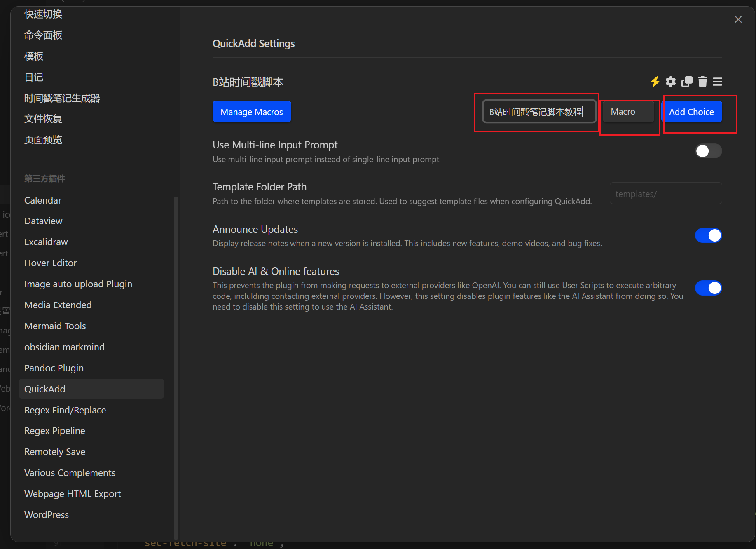756x549 pixels.
Task: Click the three-line reorder handle icon
Action: click(717, 82)
